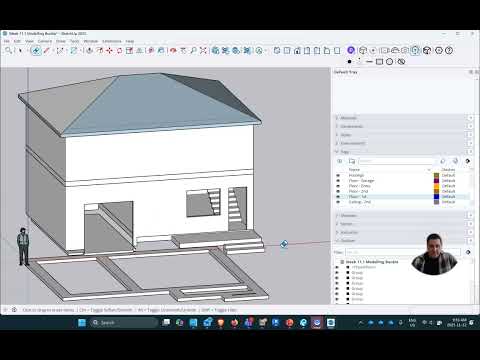Toggle visibility of Floor - 1st tag
480x360 pixels.
coord(338,197)
